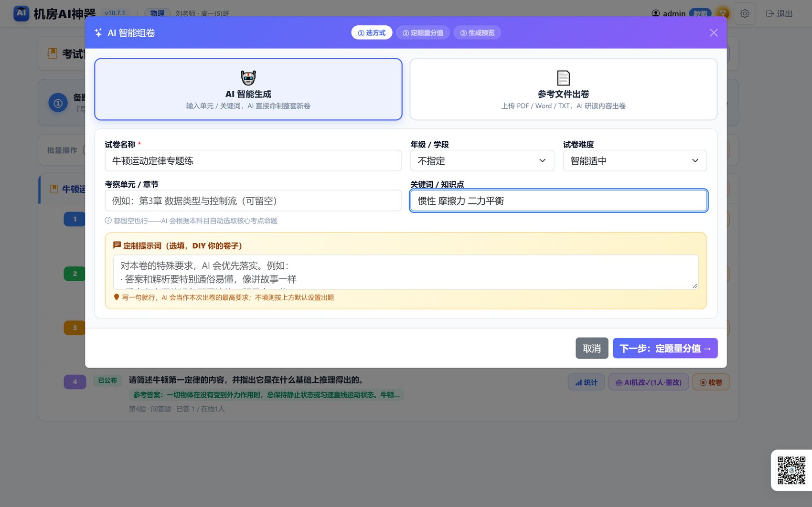Click the 取消 button
The image size is (812, 507).
coord(592,348)
